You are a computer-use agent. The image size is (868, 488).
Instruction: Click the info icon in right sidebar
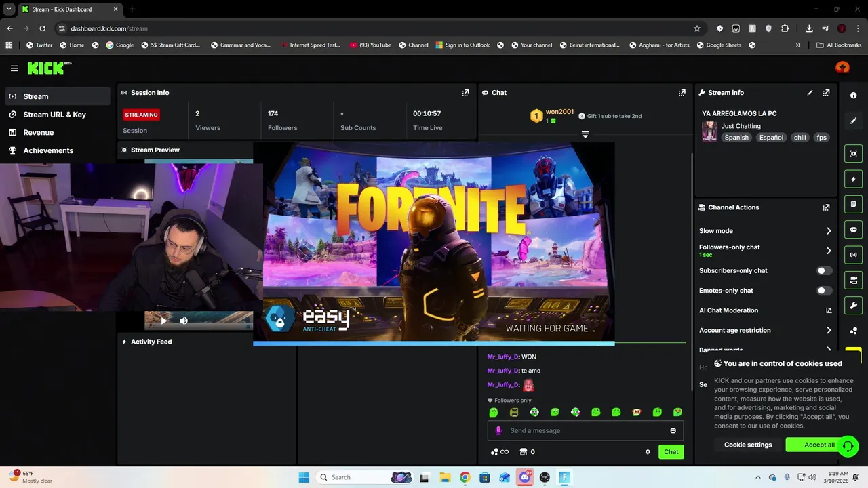tap(854, 96)
